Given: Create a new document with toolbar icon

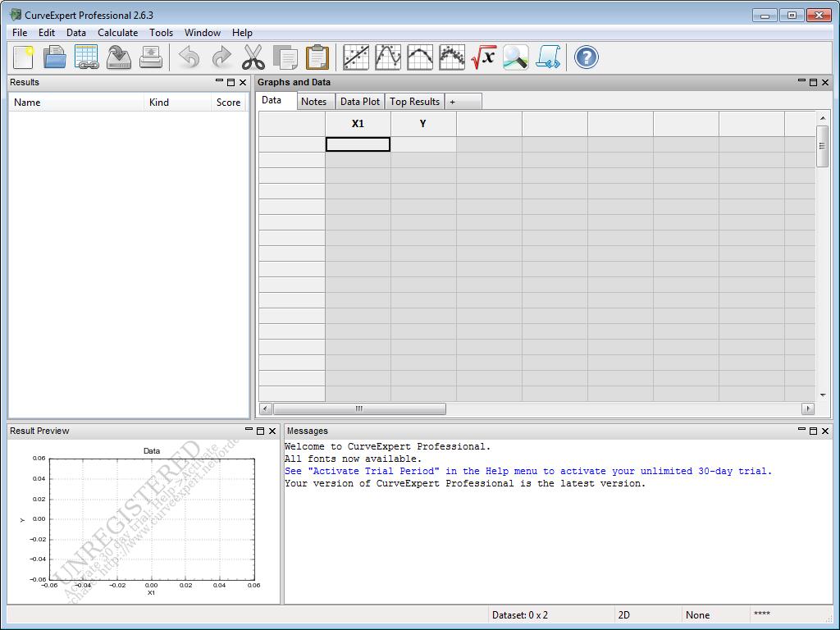Looking at the screenshot, I should click(24, 57).
